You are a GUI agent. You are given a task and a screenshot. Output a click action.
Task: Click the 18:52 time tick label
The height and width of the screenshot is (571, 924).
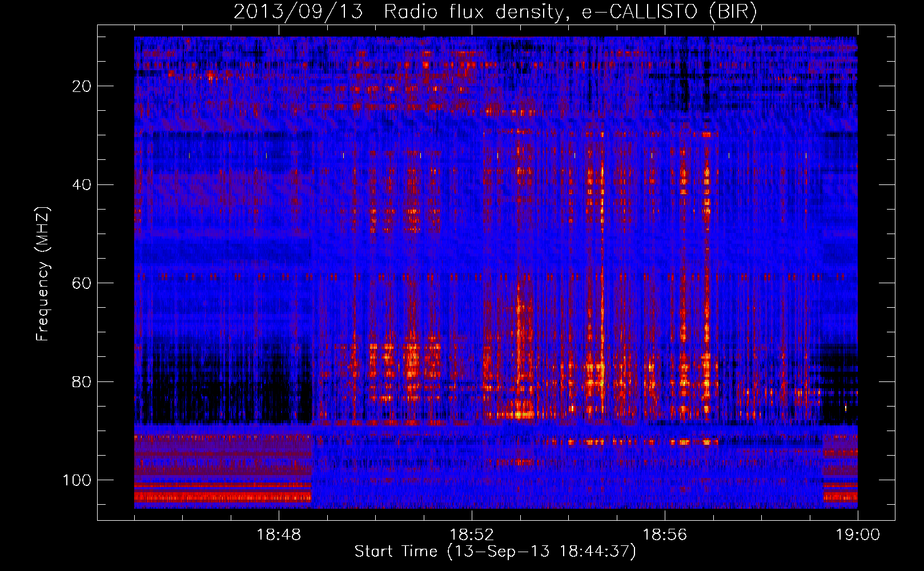472,535
